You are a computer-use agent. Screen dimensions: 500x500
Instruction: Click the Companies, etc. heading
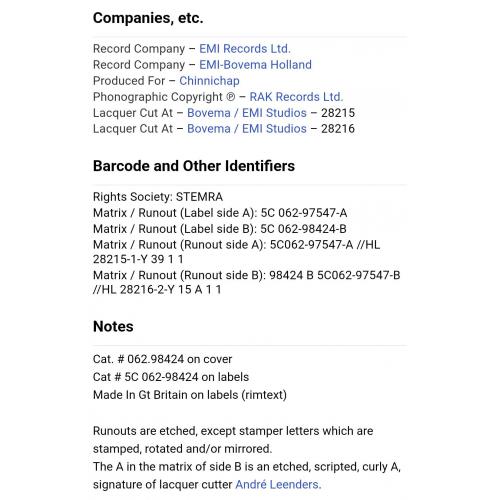pyautogui.click(x=148, y=18)
